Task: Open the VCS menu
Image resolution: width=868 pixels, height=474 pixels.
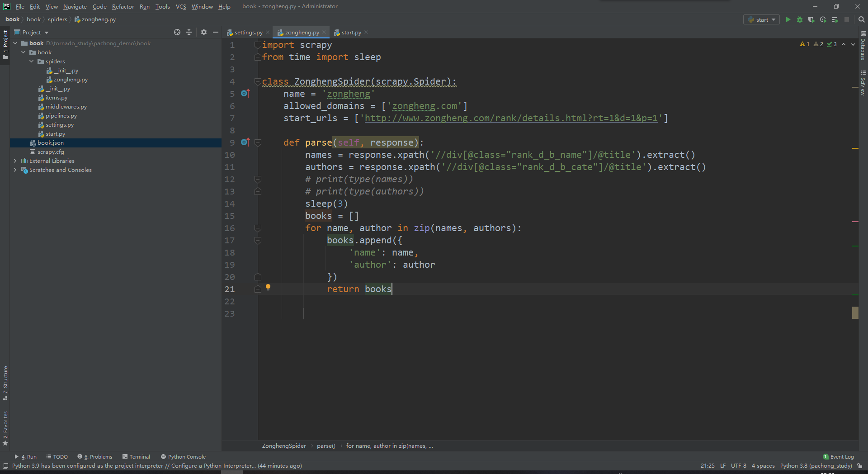Action: pyautogui.click(x=181, y=6)
